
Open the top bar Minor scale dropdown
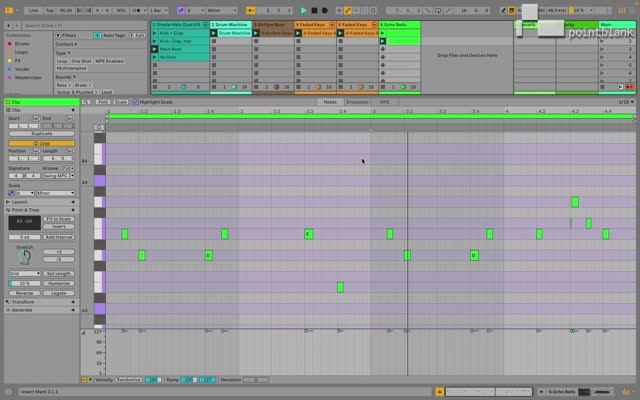click(221, 10)
